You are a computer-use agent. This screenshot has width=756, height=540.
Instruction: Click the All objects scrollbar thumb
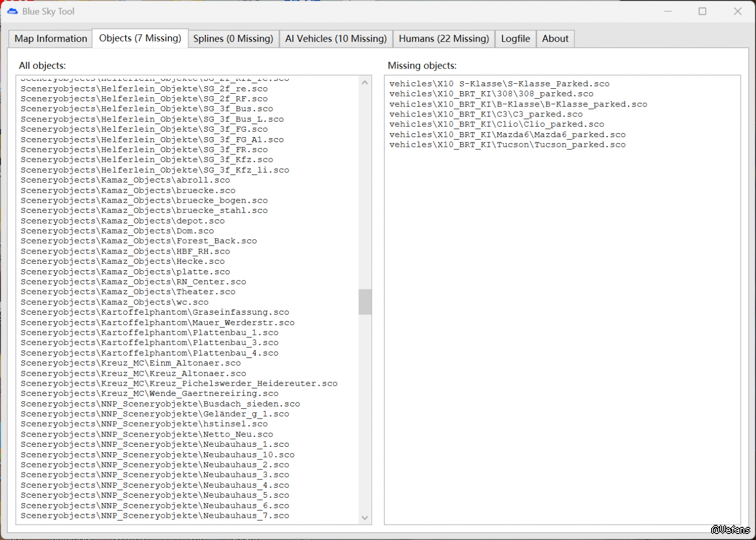[365, 302]
